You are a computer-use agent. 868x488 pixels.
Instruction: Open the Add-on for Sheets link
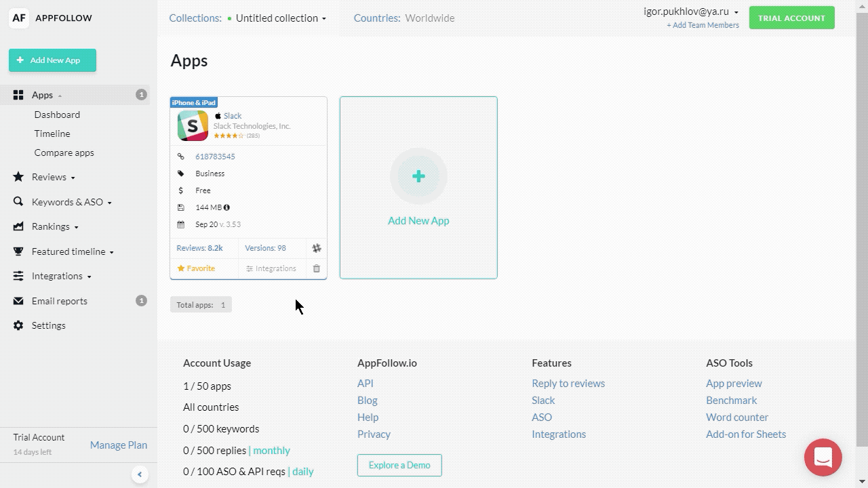point(746,434)
